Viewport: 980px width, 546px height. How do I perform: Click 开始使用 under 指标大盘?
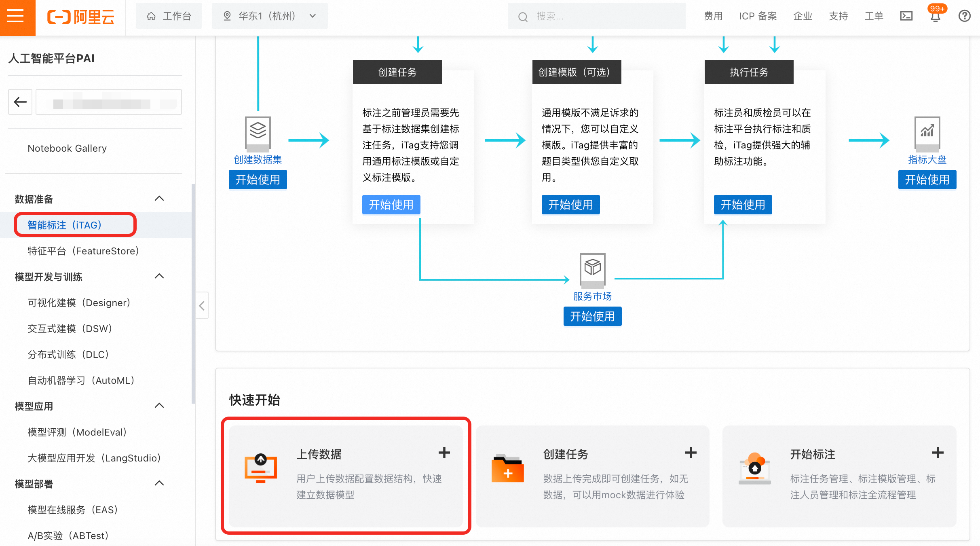pyautogui.click(x=927, y=180)
